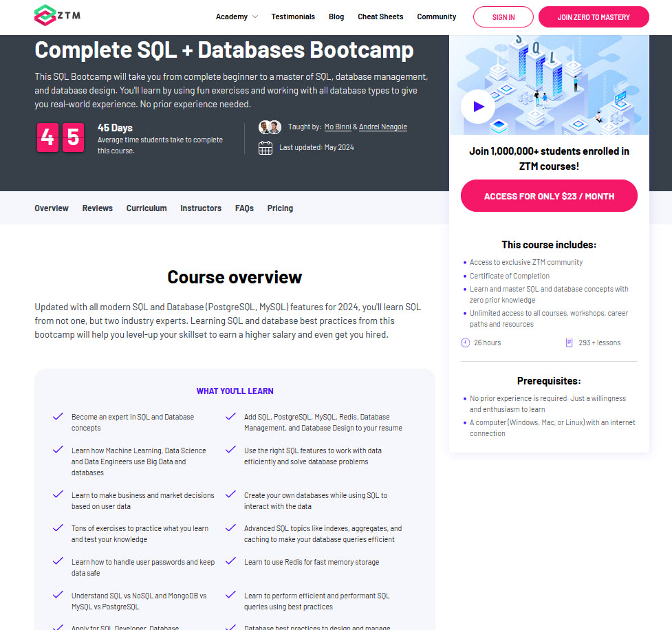
Task: Click the checkmark beside Understand SQL vs NoSQL
Action: (58, 595)
